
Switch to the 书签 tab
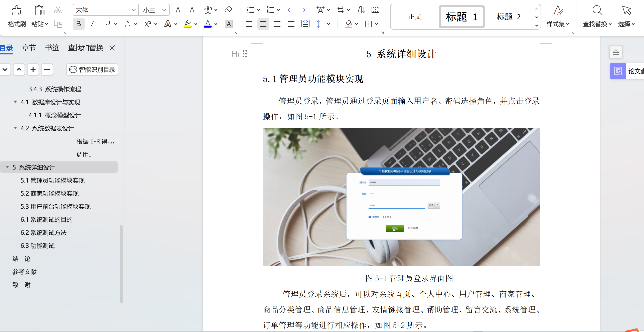(52, 48)
